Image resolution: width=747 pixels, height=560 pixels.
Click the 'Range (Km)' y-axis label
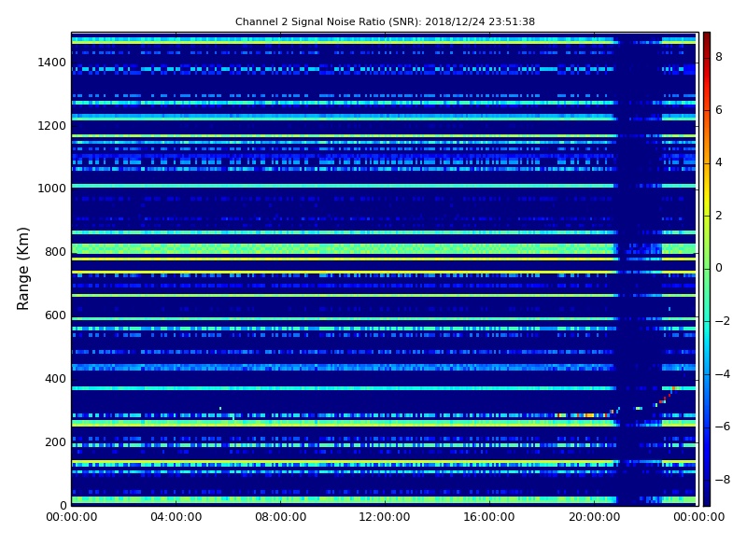[22, 269]
